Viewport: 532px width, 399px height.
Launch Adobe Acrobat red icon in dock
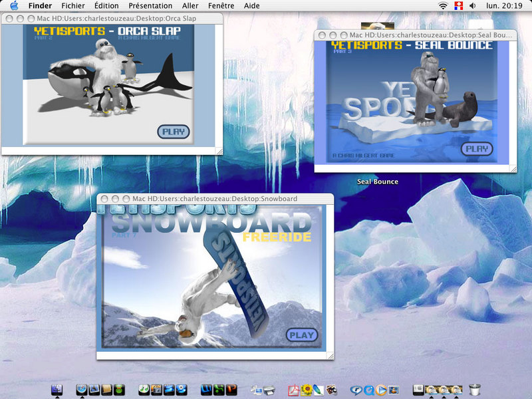point(294,390)
